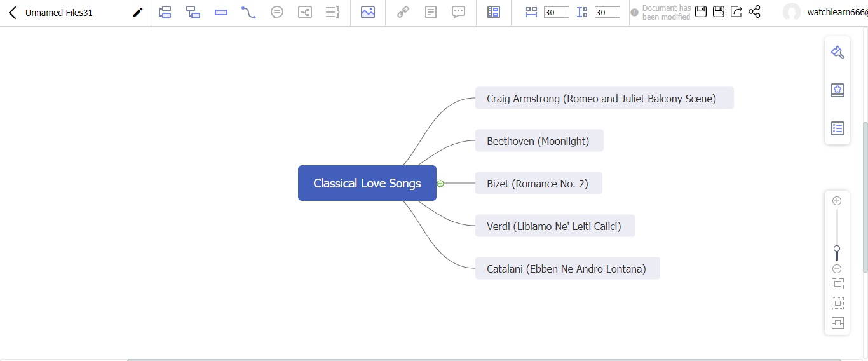Select the Verdi (Libiamo Ne' Leiti Calici) node
The width and height of the screenshot is (868, 361).
pyautogui.click(x=555, y=226)
